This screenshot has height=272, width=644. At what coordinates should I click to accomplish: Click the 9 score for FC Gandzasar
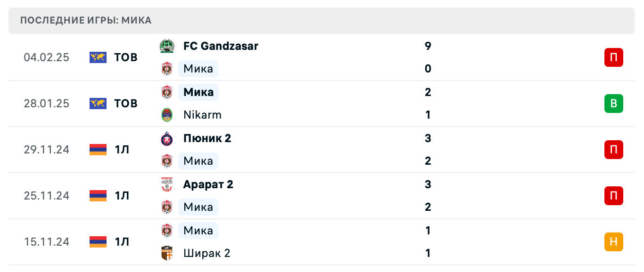pos(428,46)
